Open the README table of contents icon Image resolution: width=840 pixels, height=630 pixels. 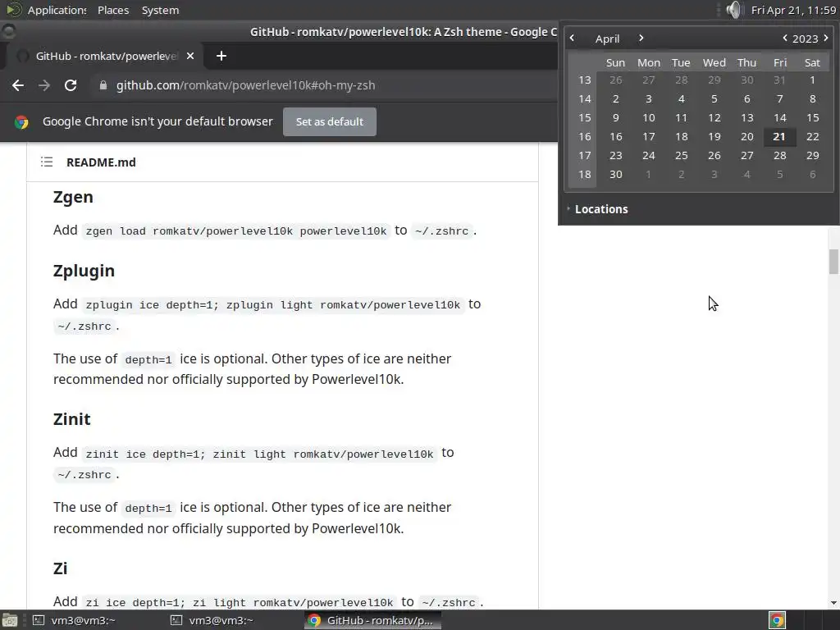point(47,162)
